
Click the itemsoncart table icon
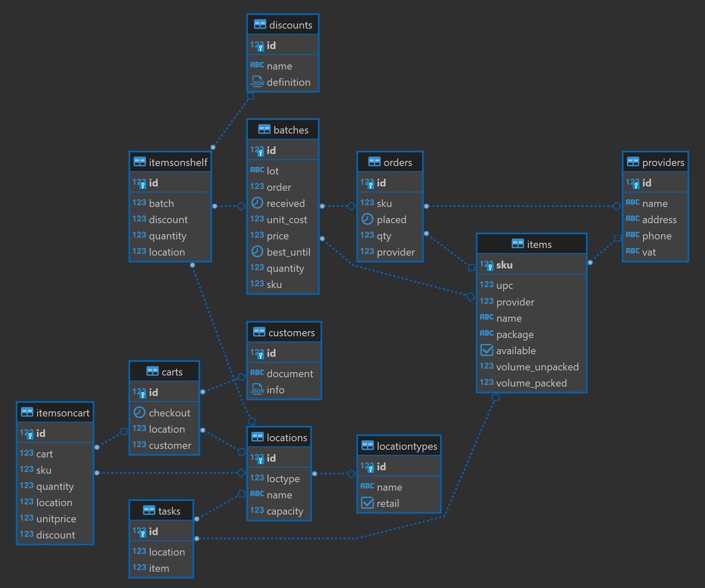pos(27,412)
